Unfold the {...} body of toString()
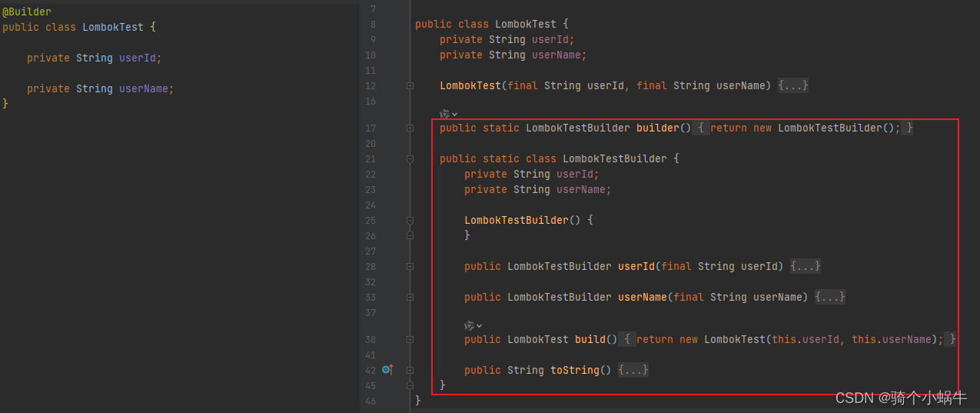980x413 pixels. click(x=633, y=370)
